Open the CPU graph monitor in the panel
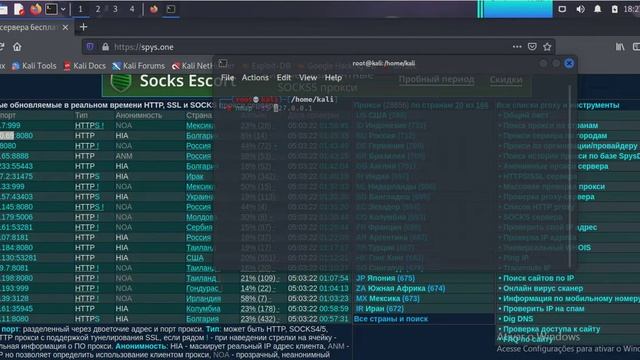Viewport: 640px width, 360px height. [515, 9]
